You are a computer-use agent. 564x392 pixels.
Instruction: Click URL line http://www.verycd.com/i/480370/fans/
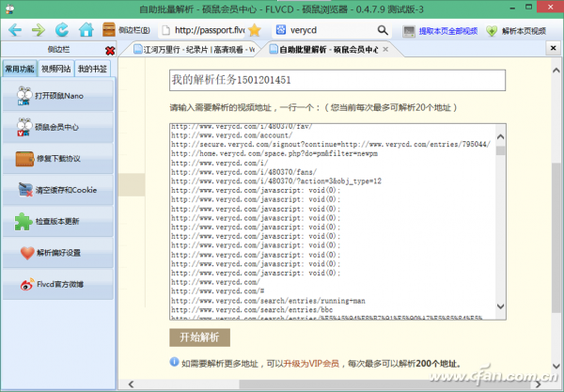[243, 172]
